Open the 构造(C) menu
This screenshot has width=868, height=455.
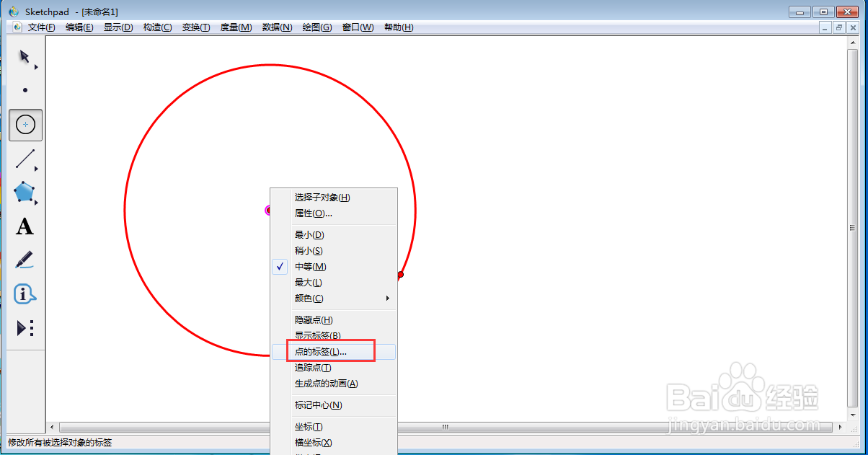(157, 27)
